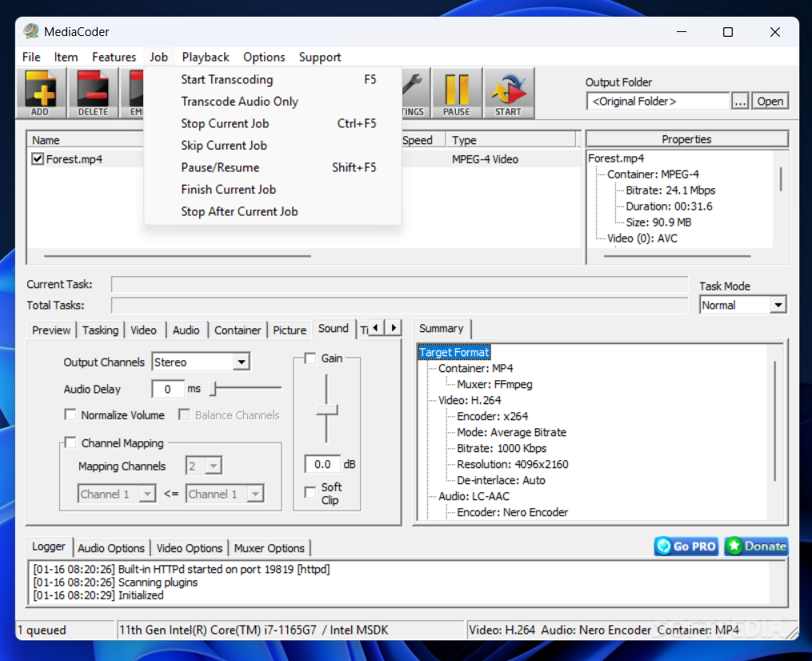The height and width of the screenshot is (661, 812).
Task: Switch to the Tasking tab
Action: [100, 330]
